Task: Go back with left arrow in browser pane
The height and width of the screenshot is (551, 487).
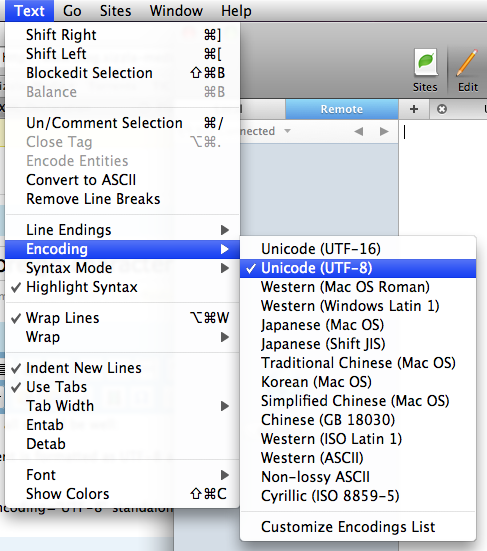Action: click(x=359, y=131)
